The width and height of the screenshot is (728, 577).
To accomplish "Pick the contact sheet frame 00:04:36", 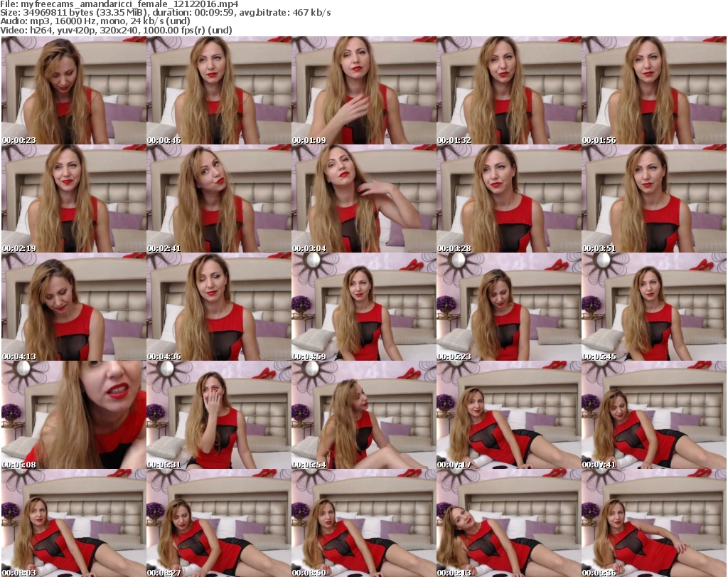I will coord(219,307).
